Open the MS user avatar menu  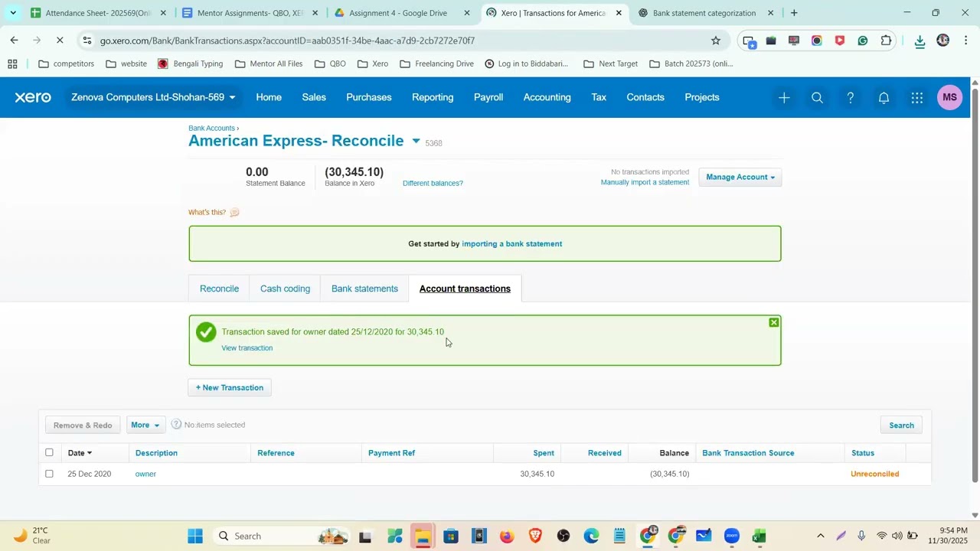(950, 97)
